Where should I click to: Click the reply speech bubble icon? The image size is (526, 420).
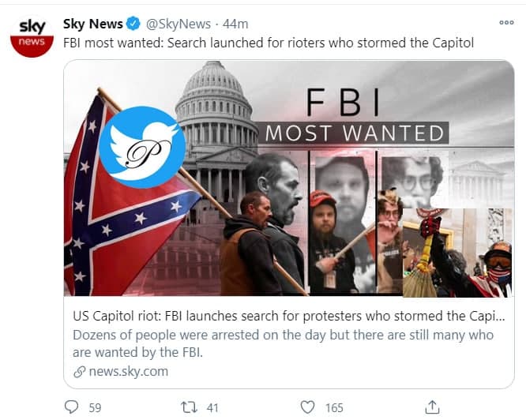pos(73,407)
